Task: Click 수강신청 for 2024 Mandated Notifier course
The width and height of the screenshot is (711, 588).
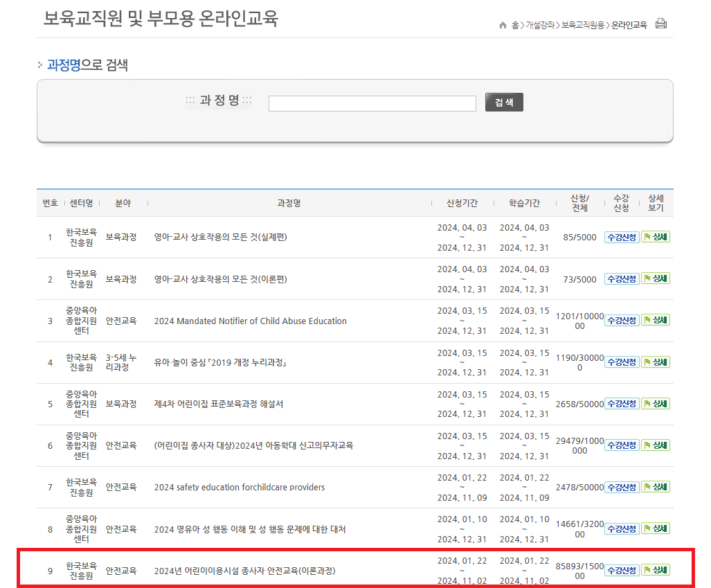Action: 621,320
